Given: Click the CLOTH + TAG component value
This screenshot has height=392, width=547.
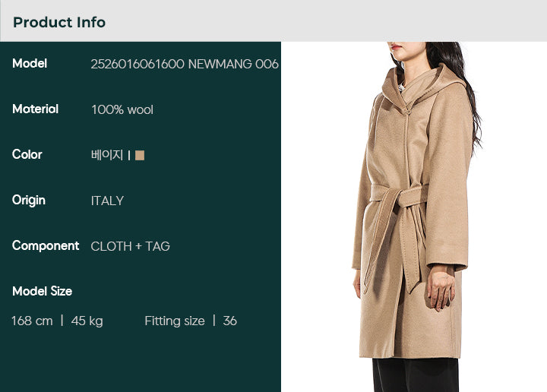Looking at the screenshot, I should coord(131,246).
